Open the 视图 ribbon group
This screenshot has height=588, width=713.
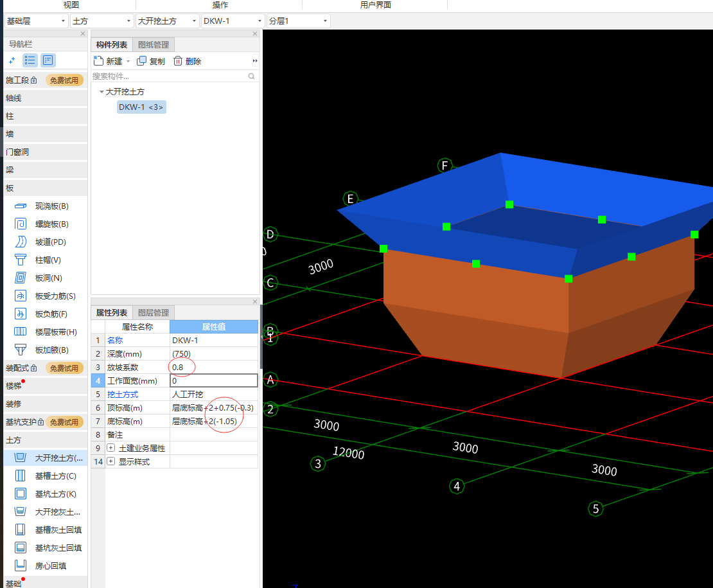[71, 5]
